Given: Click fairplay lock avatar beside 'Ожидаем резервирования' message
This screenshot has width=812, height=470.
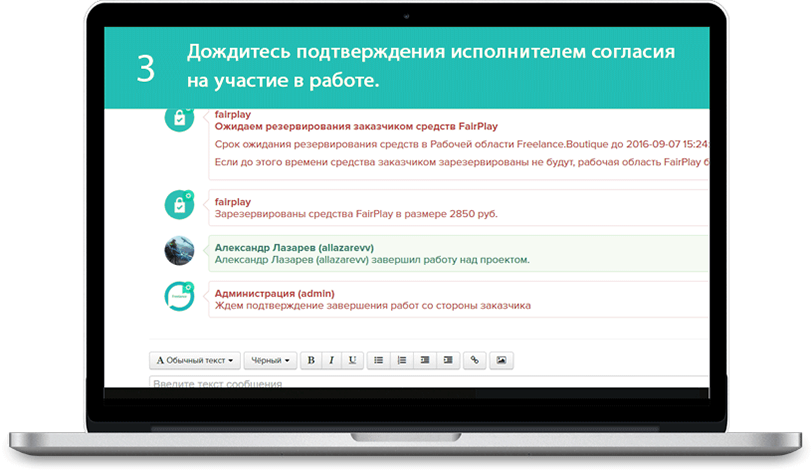Looking at the screenshot, I should [179, 119].
